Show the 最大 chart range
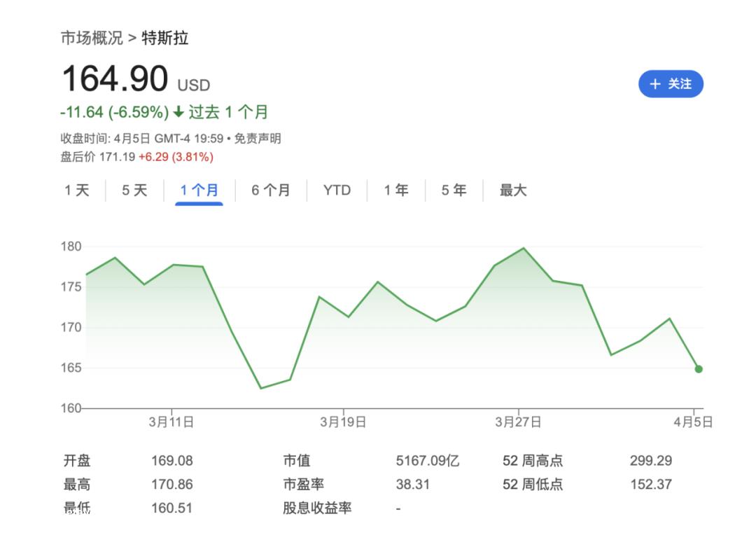756x533 pixels. point(513,190)
